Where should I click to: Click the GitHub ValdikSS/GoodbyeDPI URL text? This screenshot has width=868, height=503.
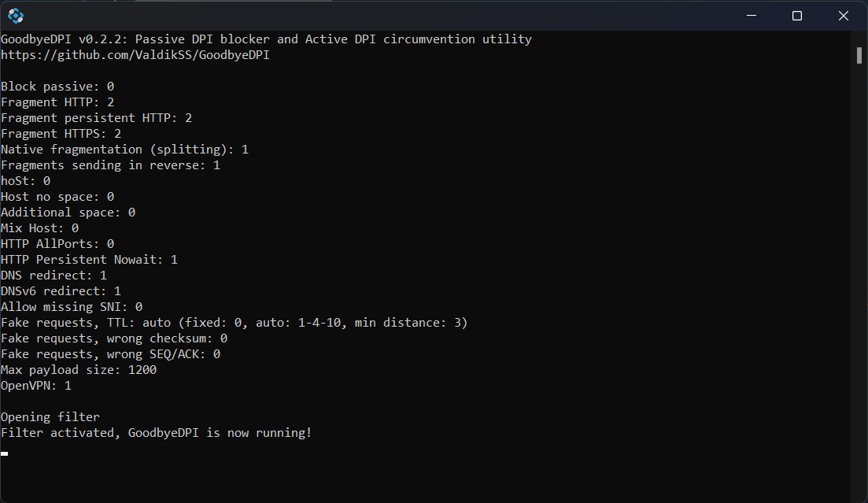coord(135,55)
